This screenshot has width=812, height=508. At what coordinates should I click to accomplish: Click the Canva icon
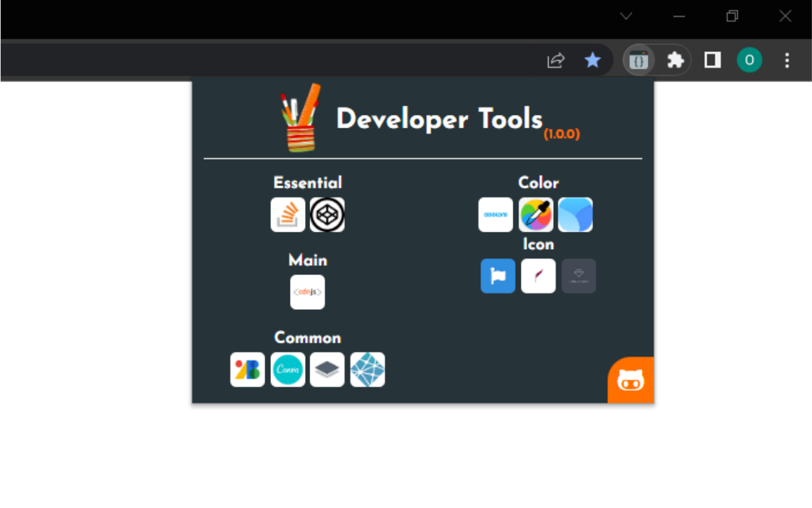[x=287, y=369]
